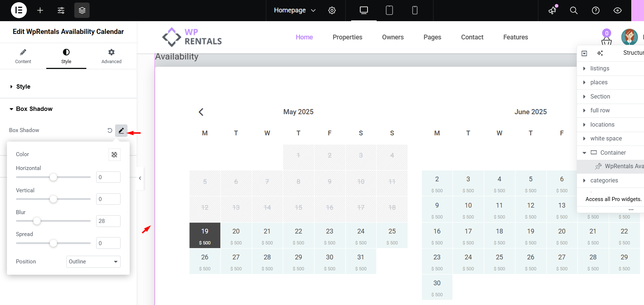Open the Position dropdown showing Outline
644x305 pixels.
(x=93, y=262)
